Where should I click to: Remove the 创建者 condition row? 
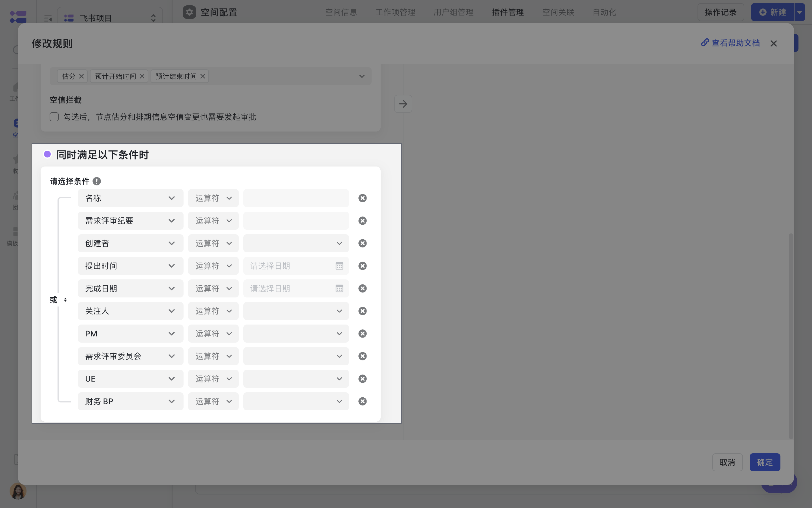[362, 243]
